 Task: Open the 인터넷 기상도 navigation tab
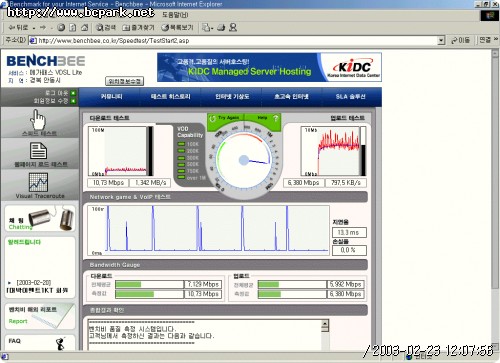pos(232,97)
